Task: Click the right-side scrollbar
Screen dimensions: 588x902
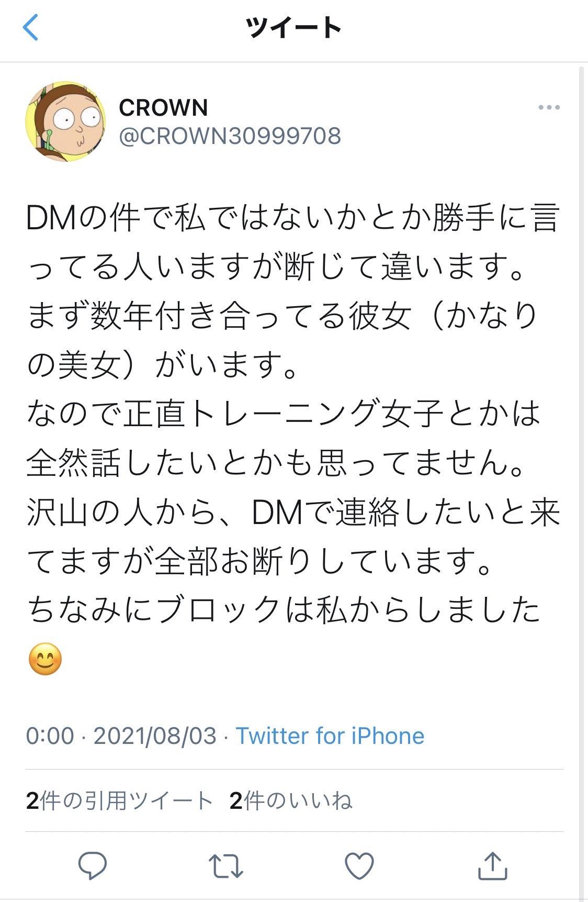Action: pyautogui.click(x=581, y=471)
